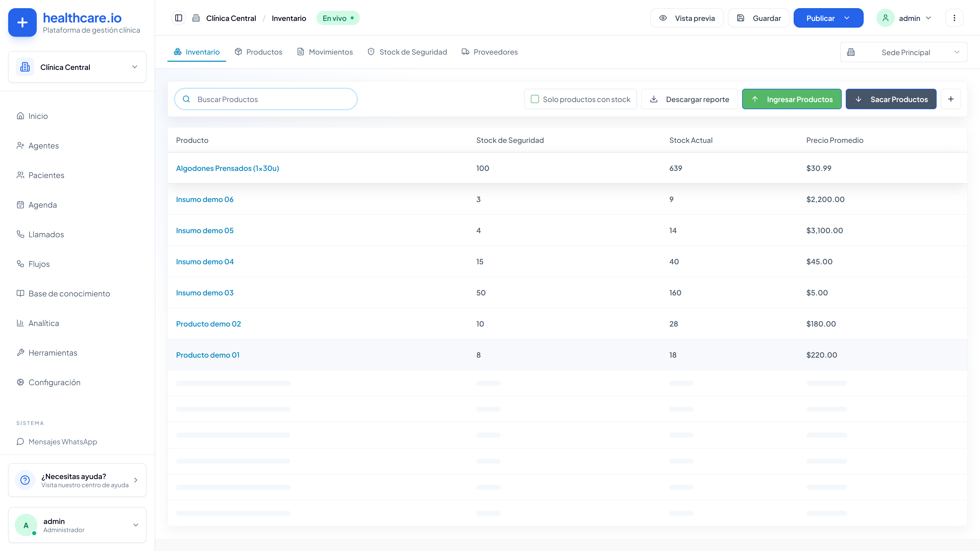
Task: Open the Insumo demo 03 link
Action: (x=205, y=293)
